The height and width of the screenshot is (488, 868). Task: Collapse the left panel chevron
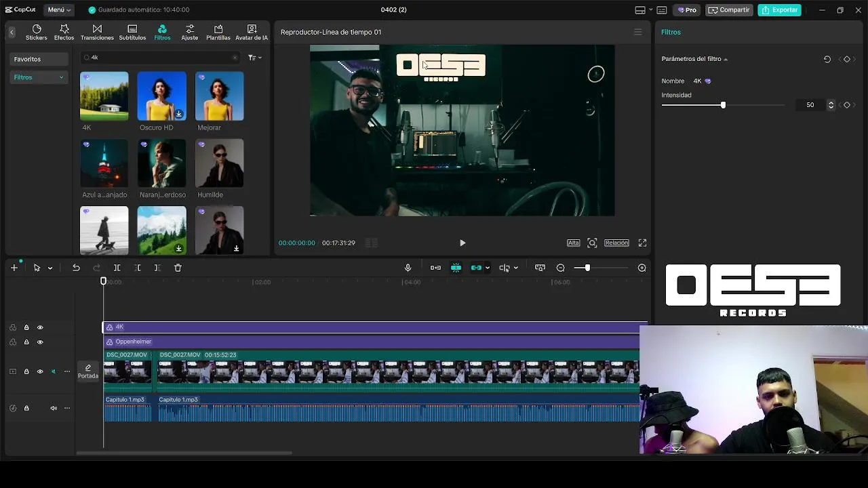pyautogui.click(x=12, y=32)
